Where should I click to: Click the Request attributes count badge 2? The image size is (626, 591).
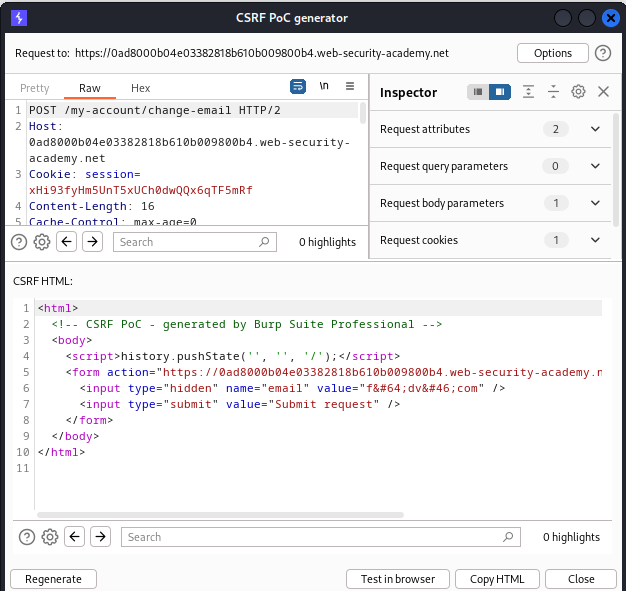[x=556, y=129]
